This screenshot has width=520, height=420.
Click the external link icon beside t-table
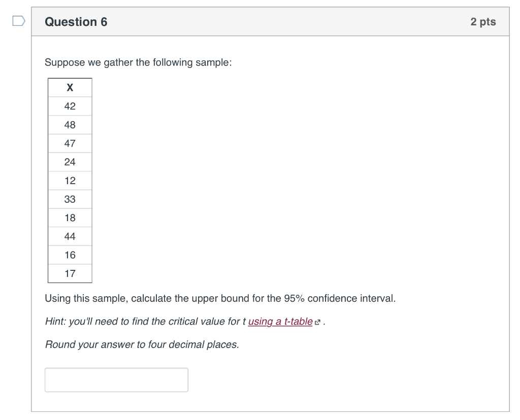317,321
